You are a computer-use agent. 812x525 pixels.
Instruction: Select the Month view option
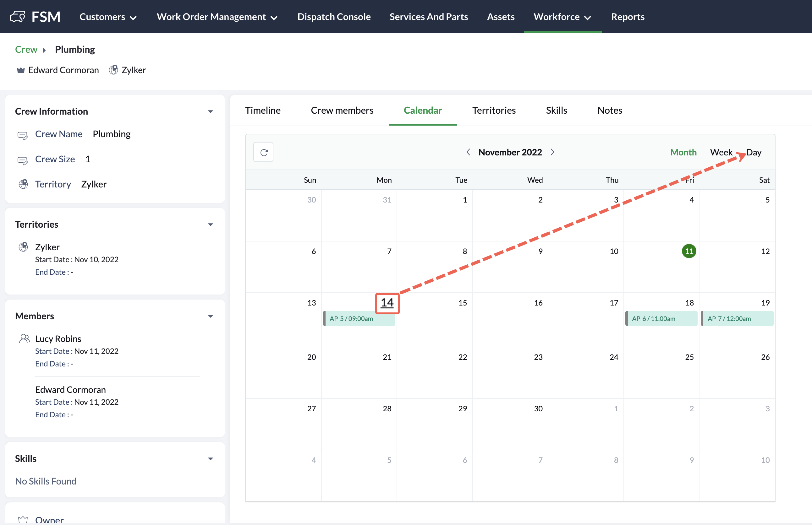pyautogui.click(x=683, y=152)
